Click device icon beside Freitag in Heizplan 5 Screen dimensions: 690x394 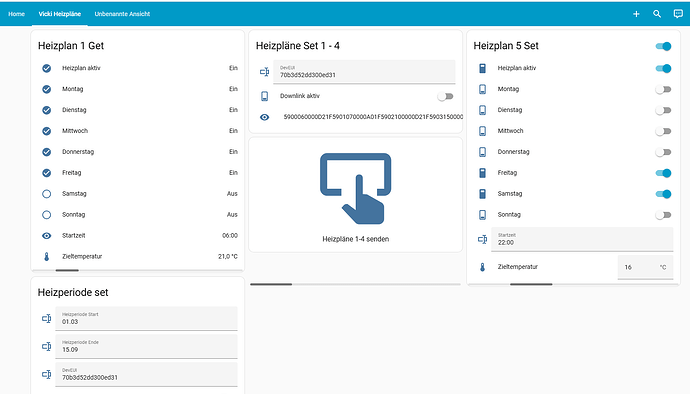coord(483,173)
